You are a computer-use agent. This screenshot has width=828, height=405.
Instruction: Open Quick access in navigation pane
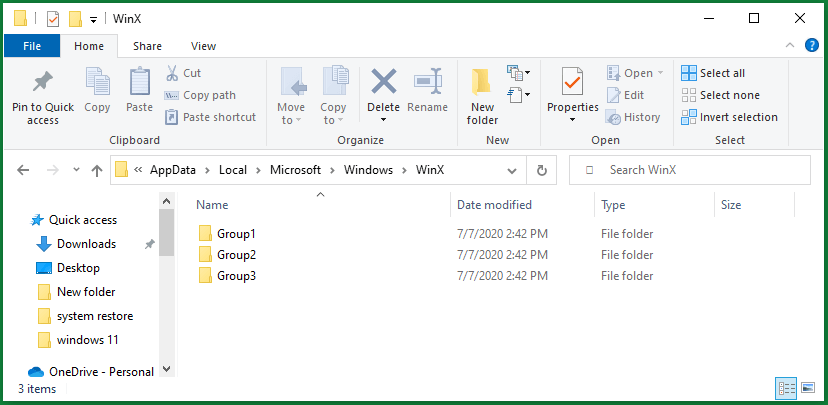[x=74, y=220]
